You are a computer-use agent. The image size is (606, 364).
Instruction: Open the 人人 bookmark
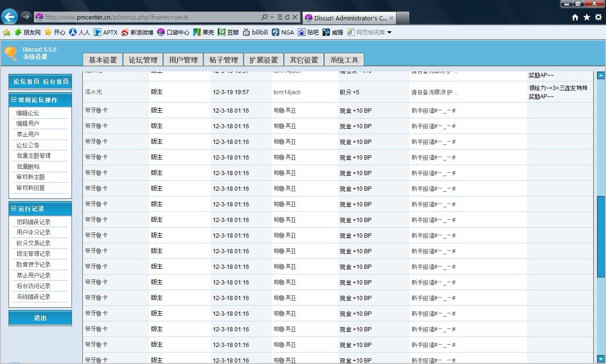80,32
